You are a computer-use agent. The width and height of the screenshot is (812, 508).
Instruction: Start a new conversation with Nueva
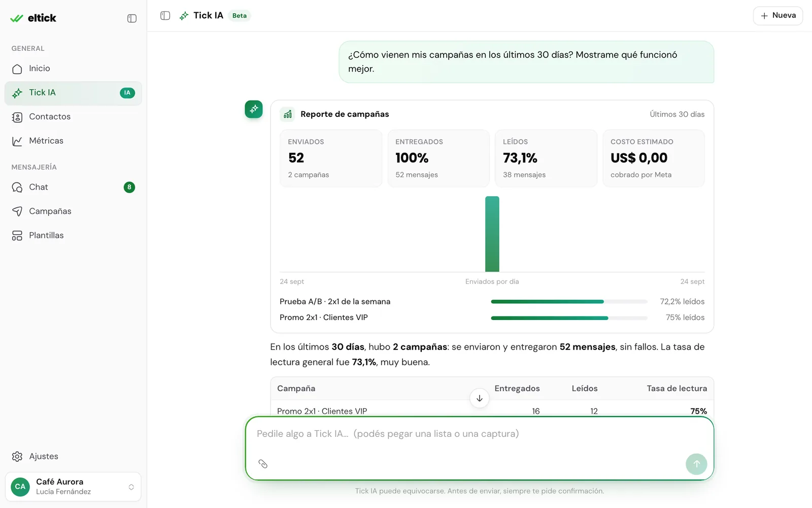pos(777,16)
